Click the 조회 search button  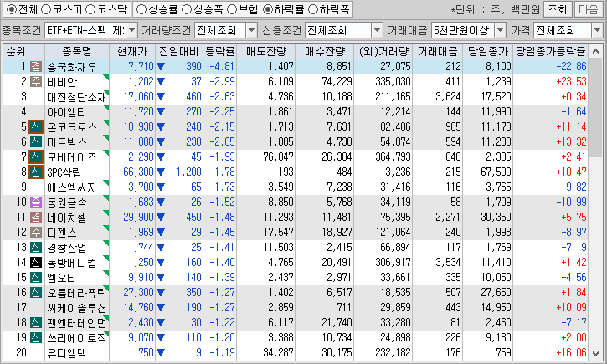pyautogui.click(x=557, y=9)
